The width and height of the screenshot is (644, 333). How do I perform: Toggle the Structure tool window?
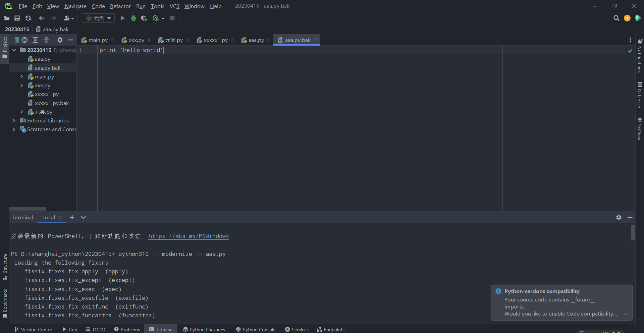pyautogui.click(x=5, y=267)
